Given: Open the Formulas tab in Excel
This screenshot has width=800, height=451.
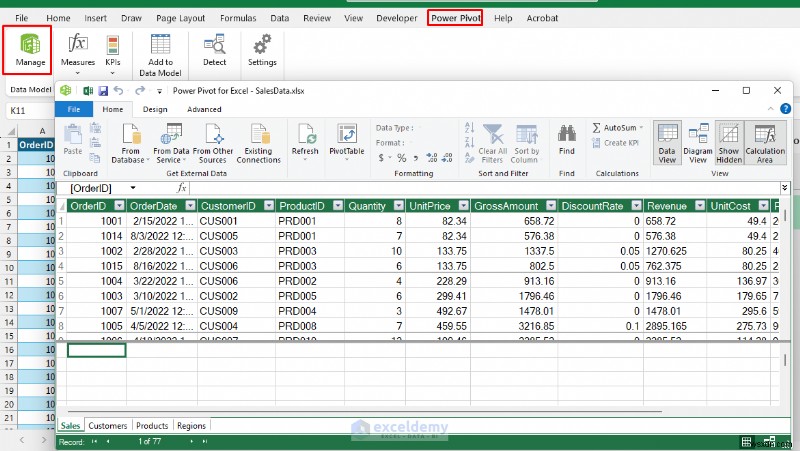Looking at the screenshot, I should 238,18.
